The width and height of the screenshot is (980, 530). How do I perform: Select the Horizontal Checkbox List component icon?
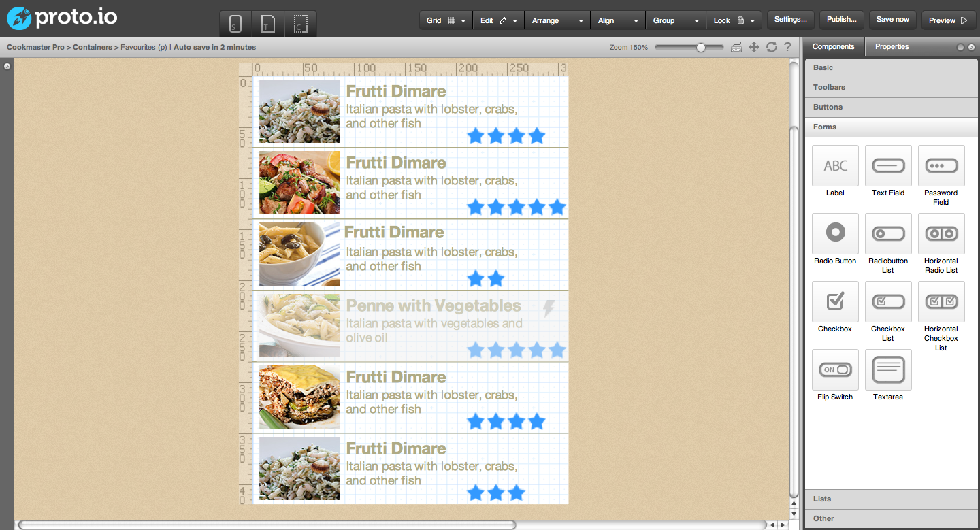(x=941, y=301)
